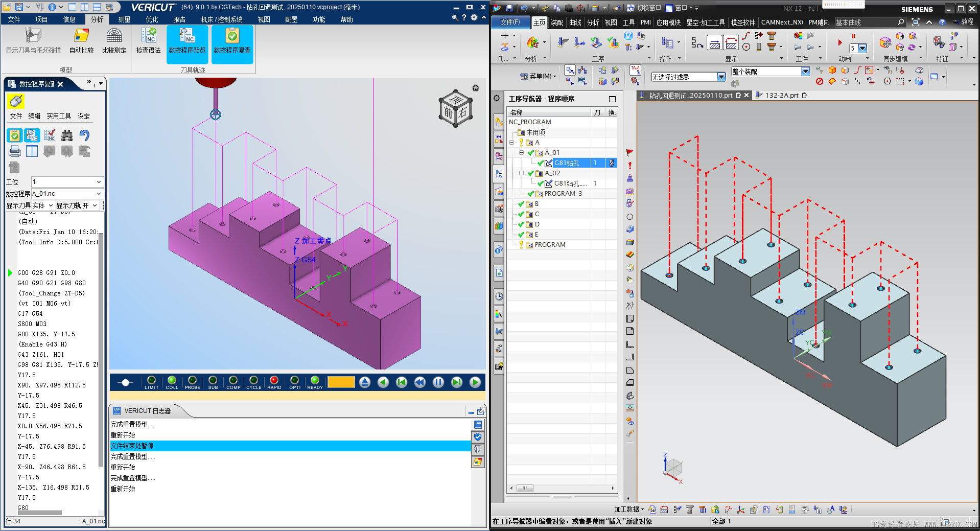The height and width of the screenshot is (531, 980).
Task: Open the 工位 dropdown in NC review panel
Action: (67, 182)
